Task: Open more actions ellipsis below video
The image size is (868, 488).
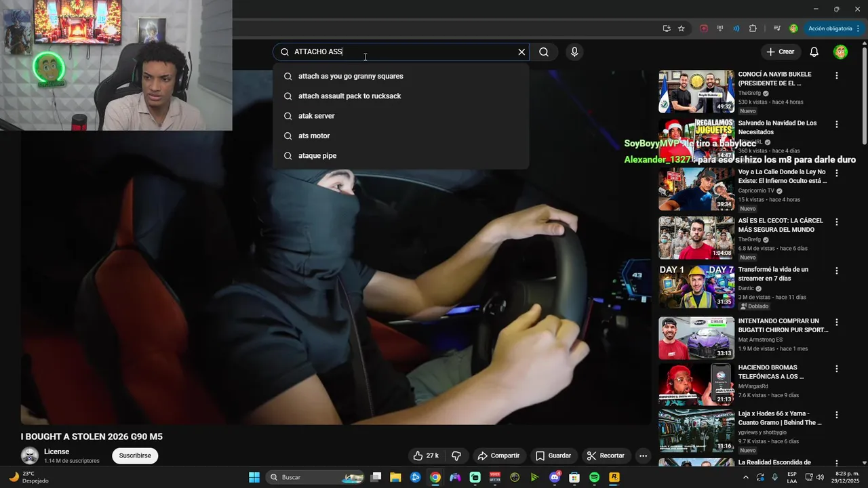Action: pyautogui.click(x=643, y=455)
